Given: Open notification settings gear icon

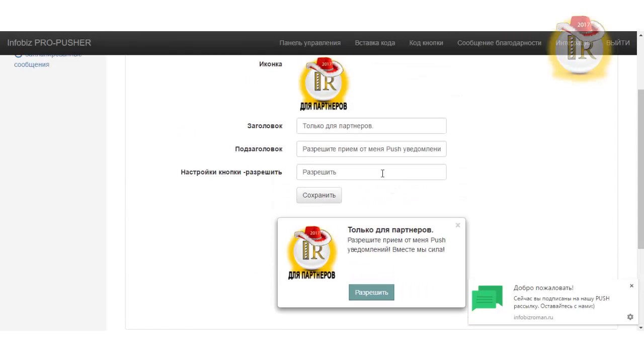Looking at the screenshot, I should [630, 317].
